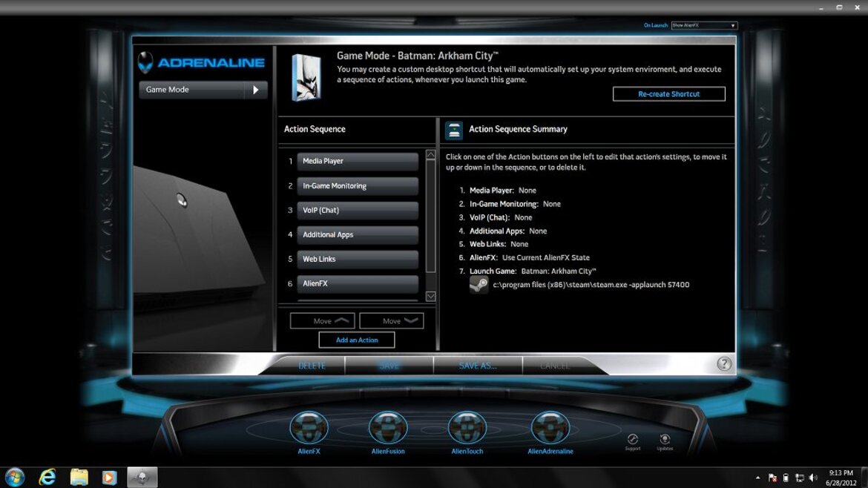Click the Alienware app taskbar button
Viewport: 868px width, 488px height.
click(x=142, y=477)
